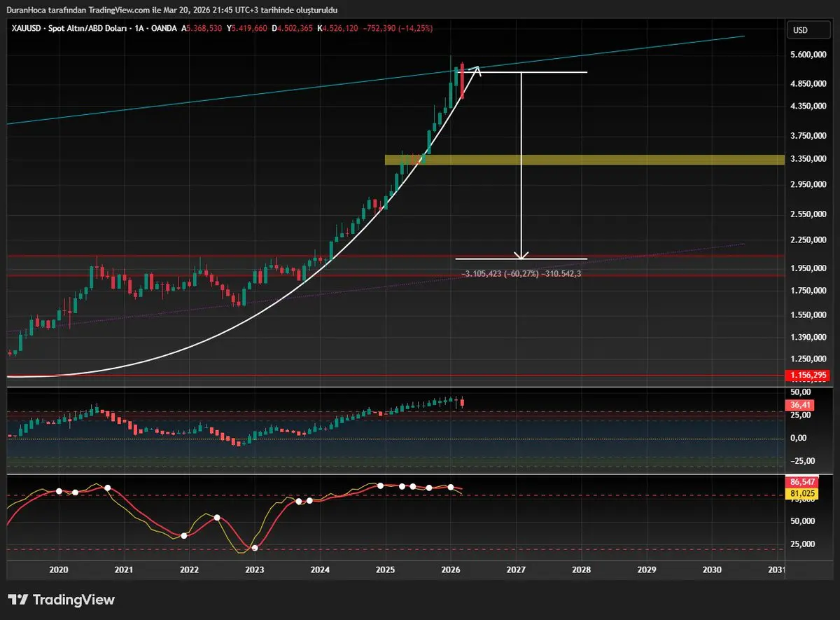
Task: Click the 2020 time axis label
Action: (59, 572)
